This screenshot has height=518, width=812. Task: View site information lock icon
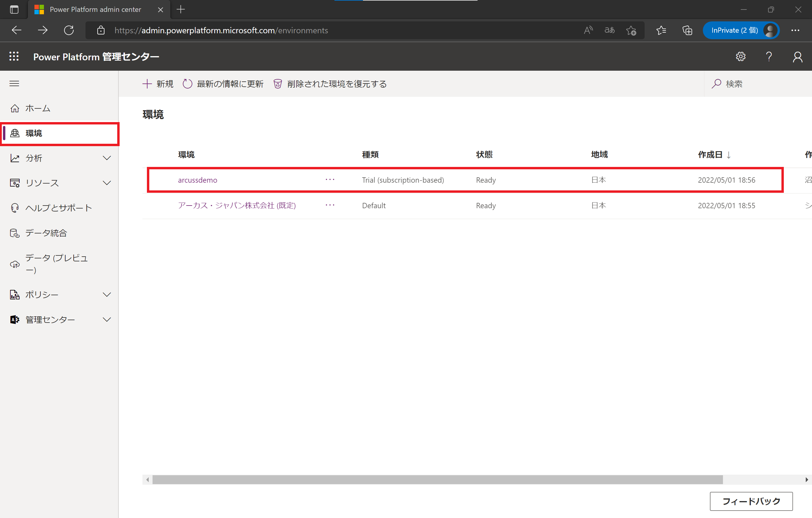click(101, 30)
